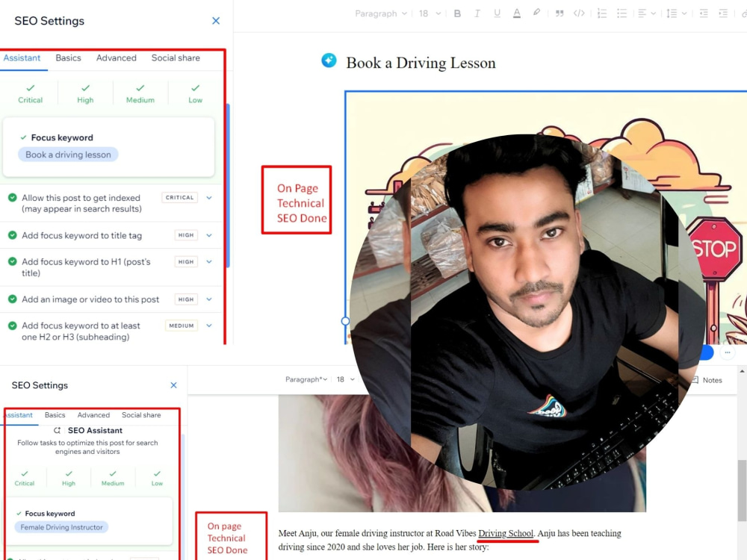Expand 'Allow this post to get indexed' task

coord(208,198)
